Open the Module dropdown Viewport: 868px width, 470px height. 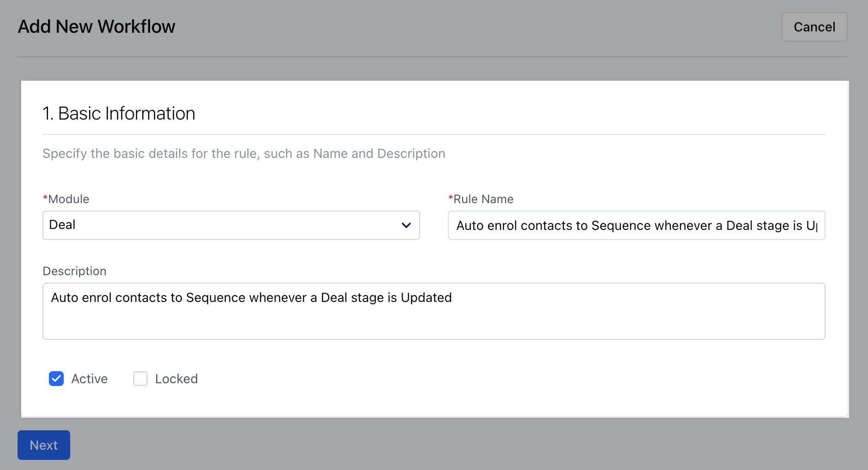(231, 225)
